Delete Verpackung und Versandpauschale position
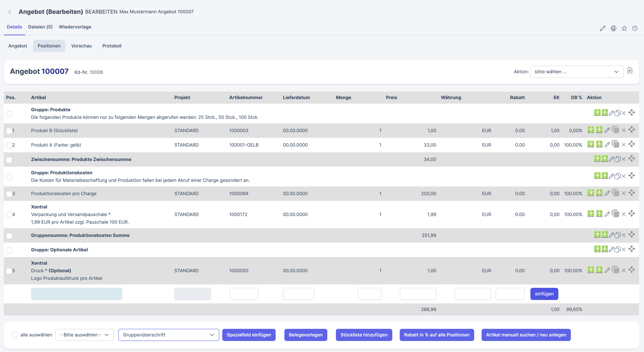This screenshot has width=644, height=352. [623, 214]
